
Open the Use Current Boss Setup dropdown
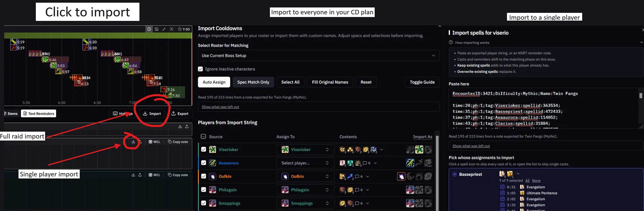[318, 55]
